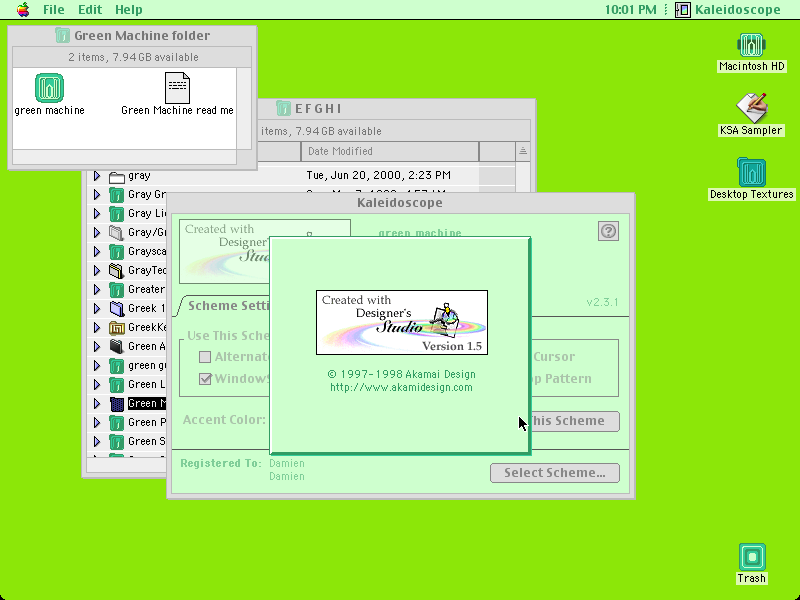The image size is (800, 600).
Task: Expand the selected Green M row triangle
Action: (96, 404)
